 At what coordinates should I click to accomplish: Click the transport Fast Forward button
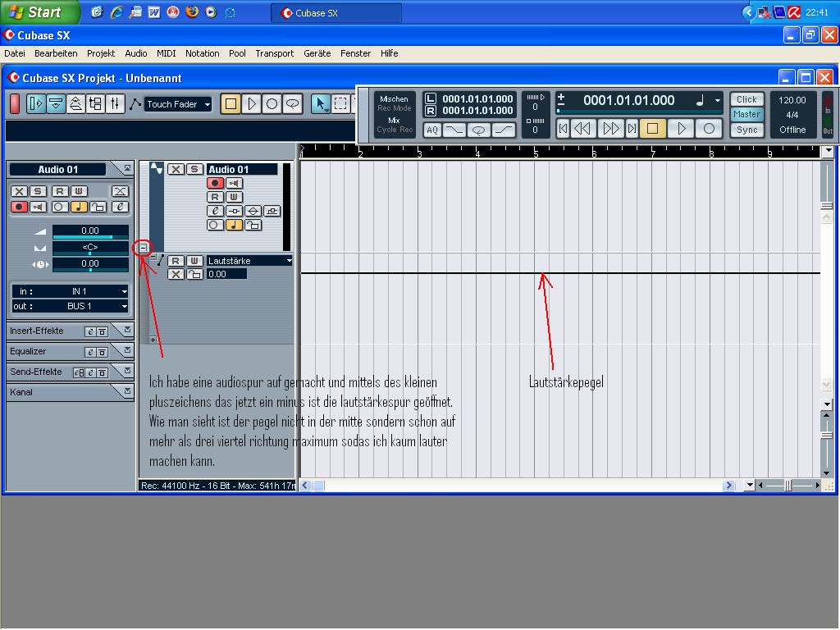click(611, 129)
